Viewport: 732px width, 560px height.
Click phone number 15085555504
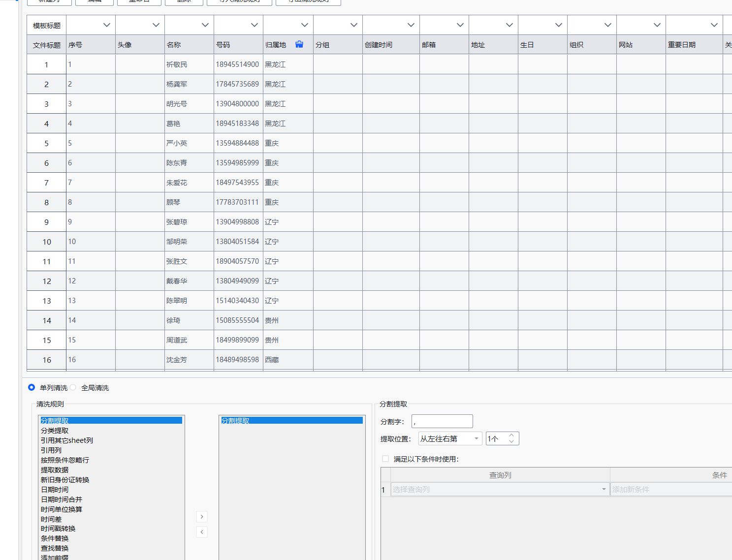pyautogui.click(x=237, y=320)
